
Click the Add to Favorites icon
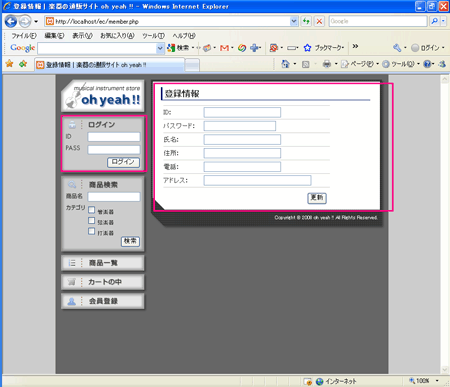[x=23, y=64]
